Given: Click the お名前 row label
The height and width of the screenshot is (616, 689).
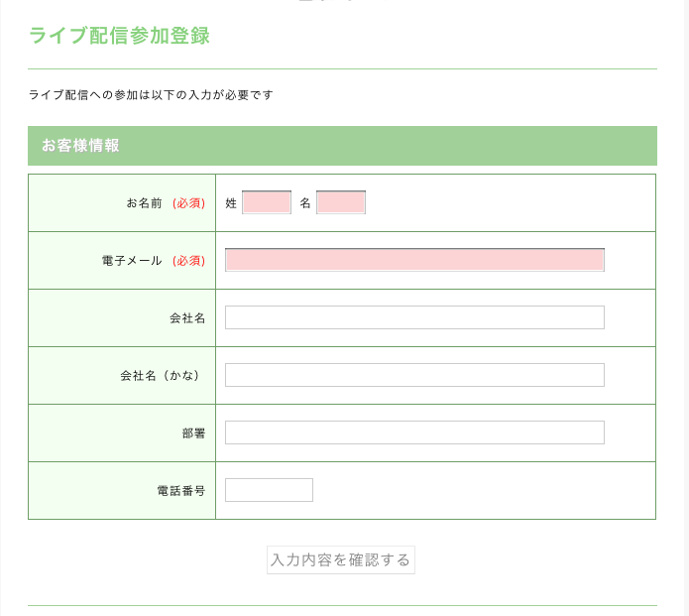Looking at the screenshot, I should pyautogui.click(x=144, y=203).
